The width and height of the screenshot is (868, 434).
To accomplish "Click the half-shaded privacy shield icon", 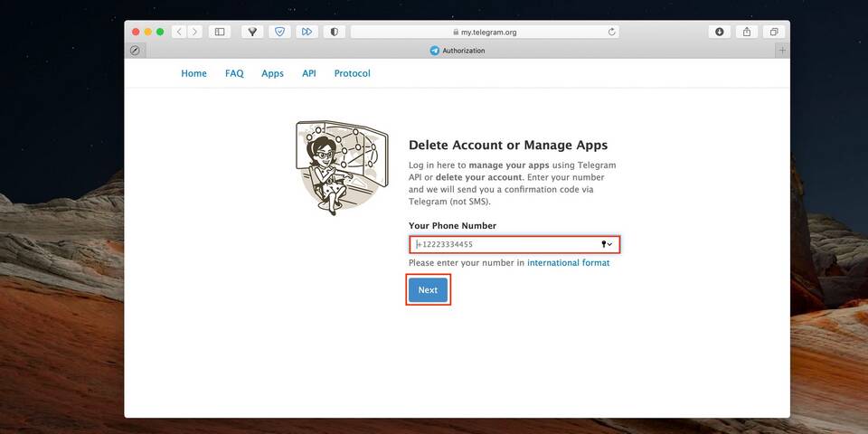I will click(334, 32).
